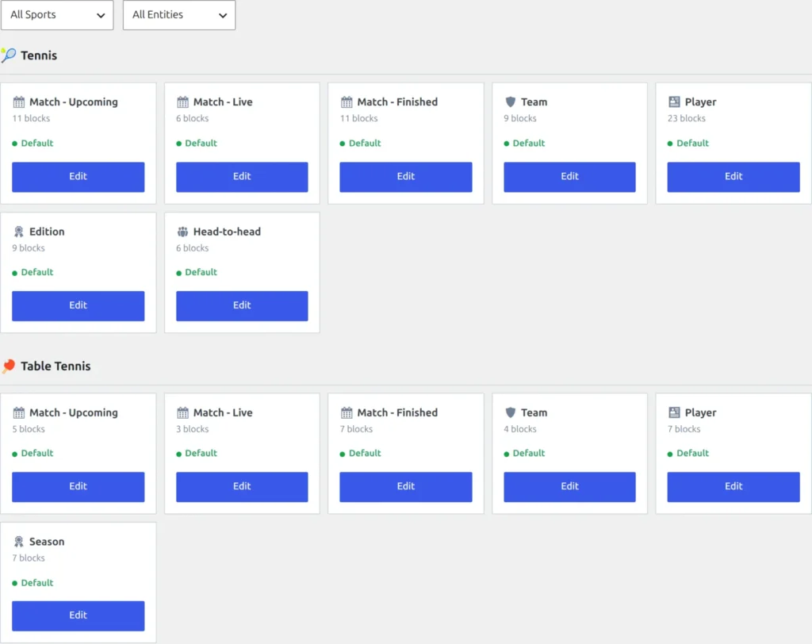812x644 pixels.
Task: Click shield icon on Table Tennis Team card
Action: click(510, 412)
